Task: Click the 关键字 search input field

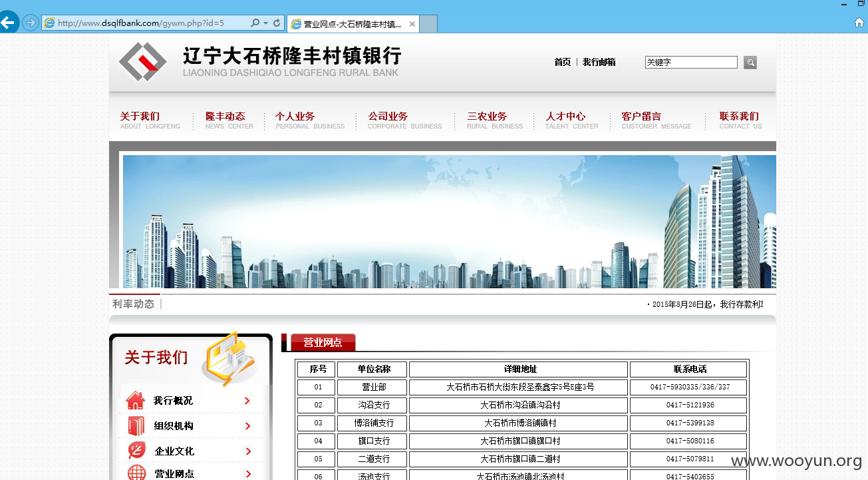Action: click(691, 62)
